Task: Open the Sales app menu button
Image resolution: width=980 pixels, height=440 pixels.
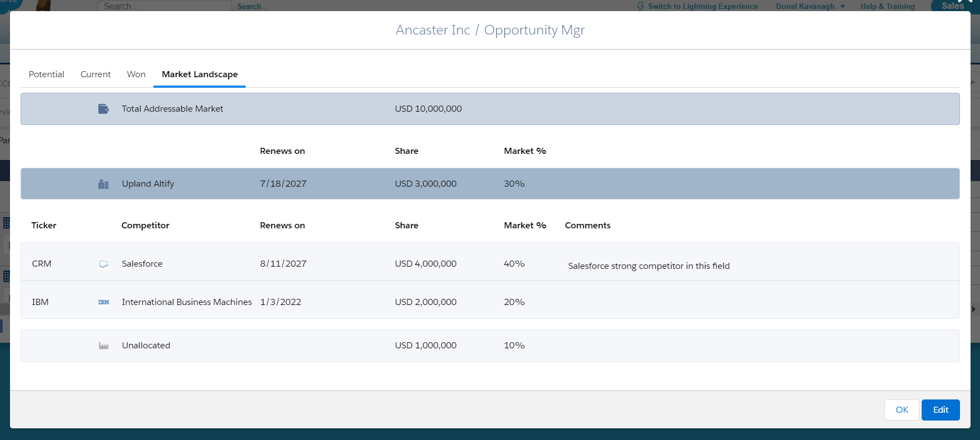Action: point(953,6)
